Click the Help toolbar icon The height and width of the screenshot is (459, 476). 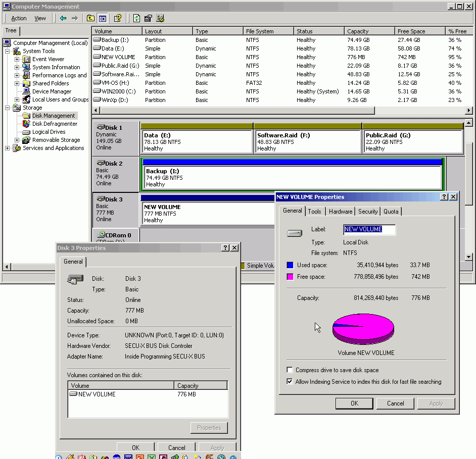pos(117,18)
